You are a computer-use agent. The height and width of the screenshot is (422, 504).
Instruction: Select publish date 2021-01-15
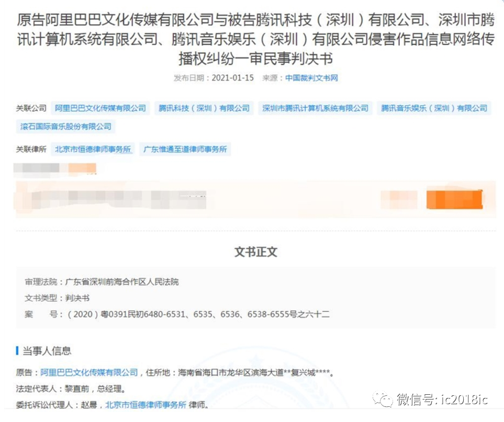tap(233, 78)
